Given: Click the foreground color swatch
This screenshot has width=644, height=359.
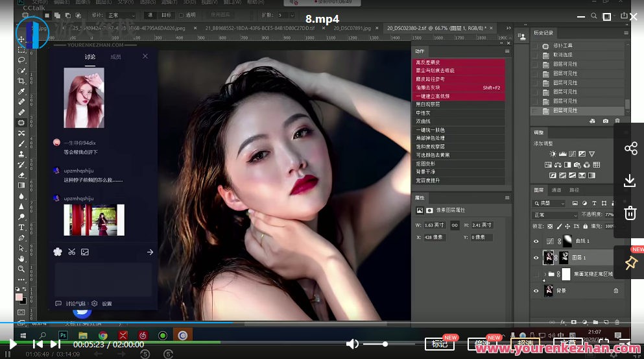Looking at the screenshot, I should click(19, 297).
